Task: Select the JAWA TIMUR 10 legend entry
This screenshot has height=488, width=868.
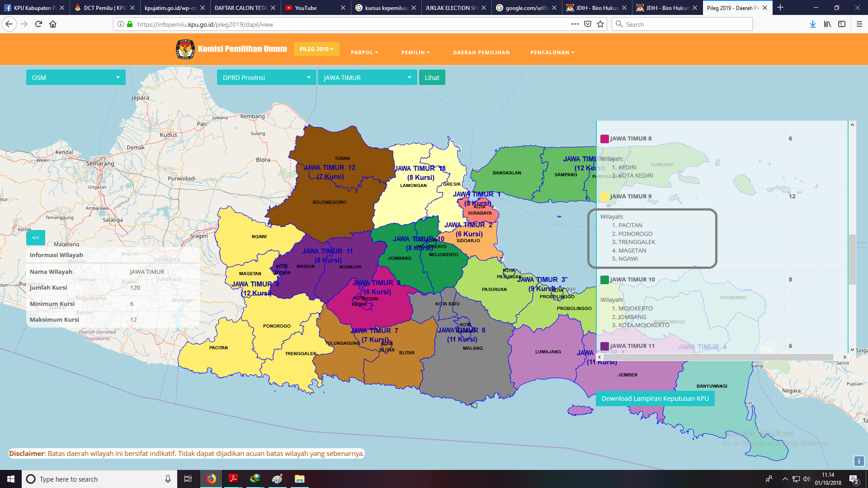Action: 632,280
